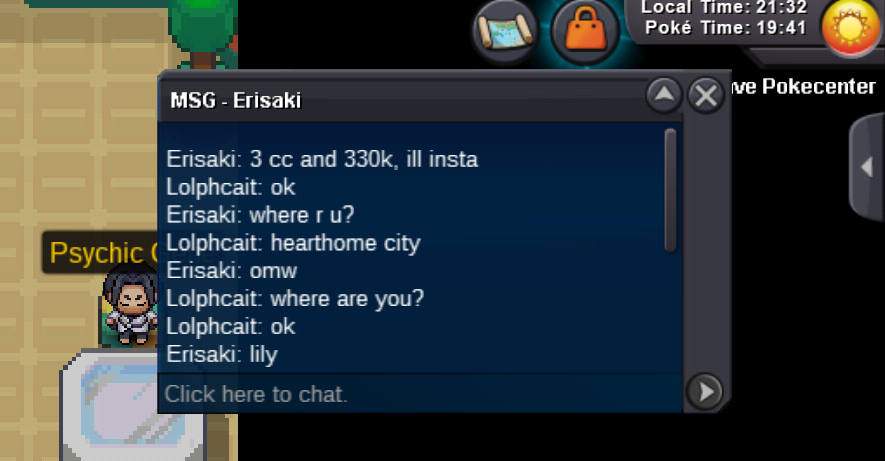Open the world map scroll icon

coord(506,31)
